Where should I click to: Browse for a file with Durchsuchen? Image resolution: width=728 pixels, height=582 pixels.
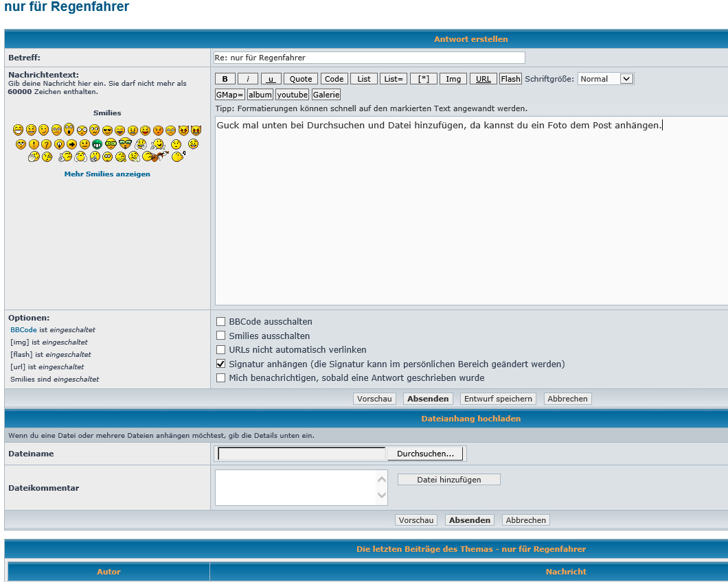[x=425, y=454]
